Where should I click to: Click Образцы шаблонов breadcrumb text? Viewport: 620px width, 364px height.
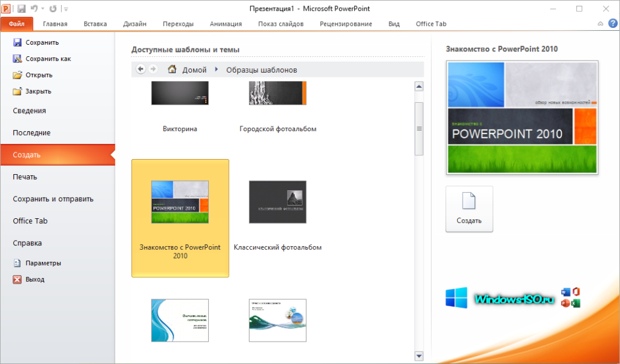pyautogui.click(x=262, y=70)
